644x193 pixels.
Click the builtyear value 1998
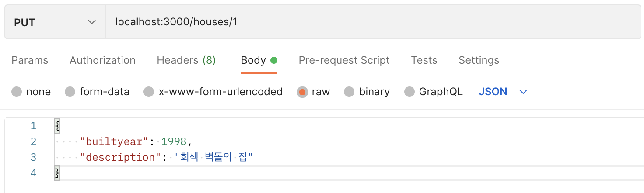(174, 141)
